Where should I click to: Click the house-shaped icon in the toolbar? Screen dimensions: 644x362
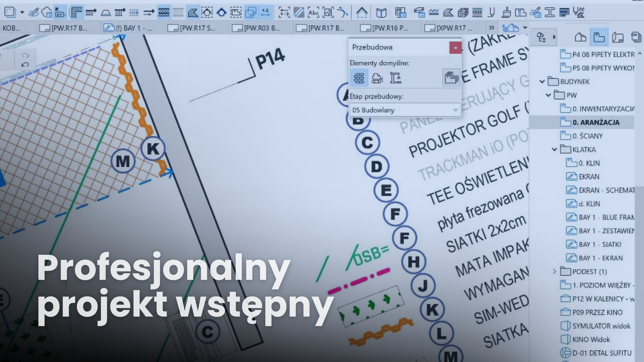click(x=361, y=13)
